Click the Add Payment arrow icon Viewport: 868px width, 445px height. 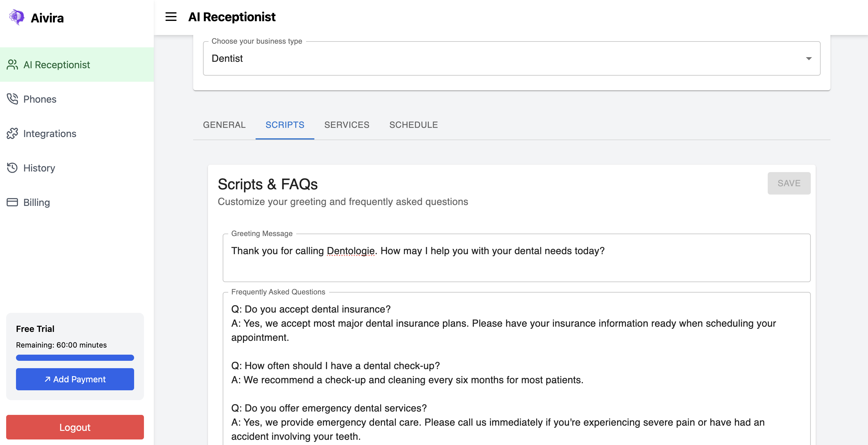[47, 379]
